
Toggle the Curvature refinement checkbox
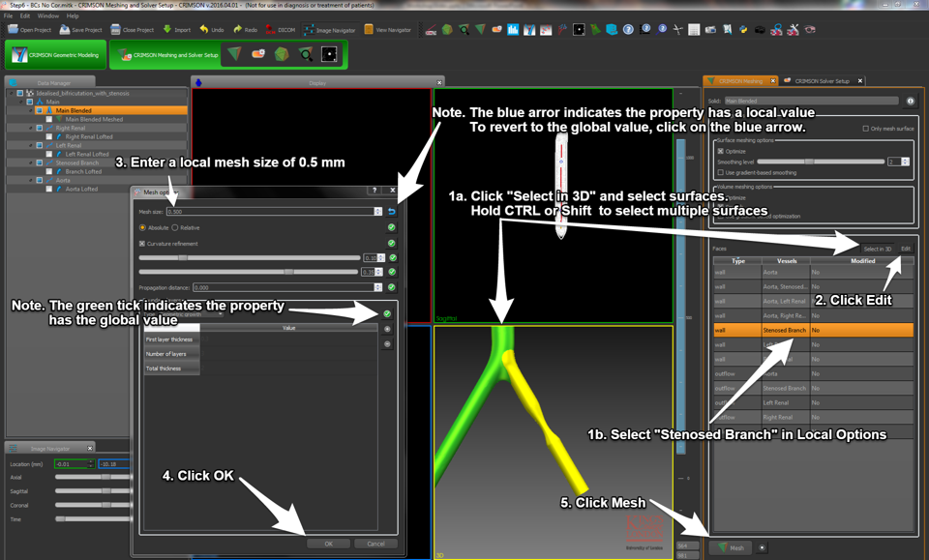[143, 244]
